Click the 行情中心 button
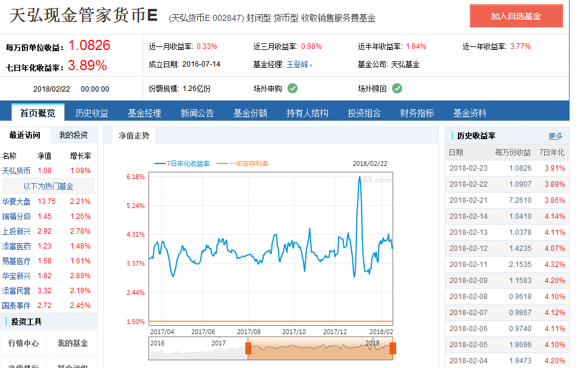 (24, 344)
